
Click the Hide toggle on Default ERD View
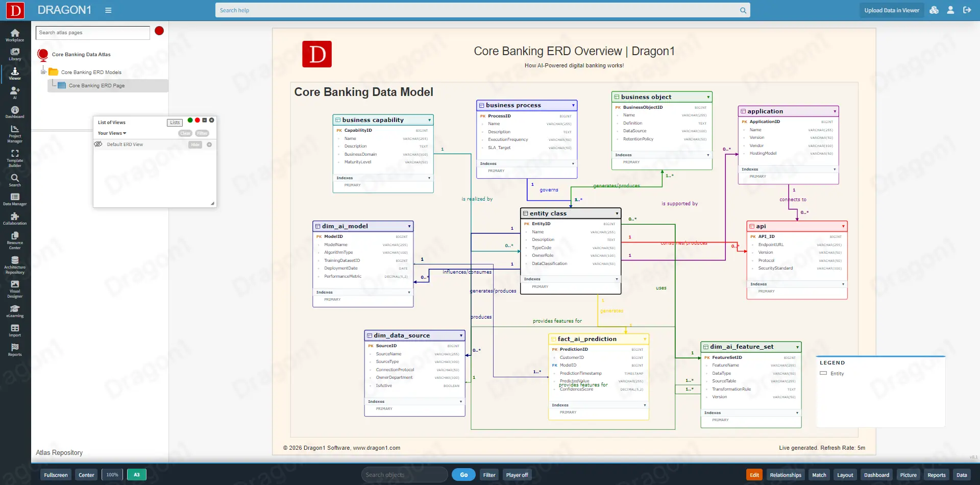coord(195,144)
